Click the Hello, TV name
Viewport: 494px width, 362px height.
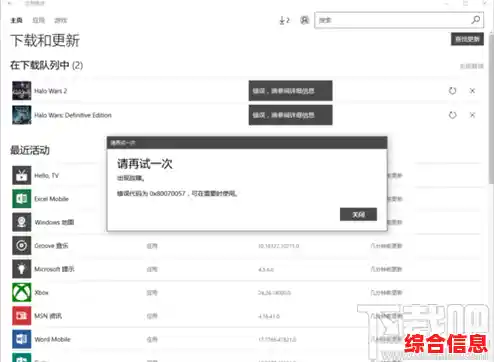coord(46,176)
